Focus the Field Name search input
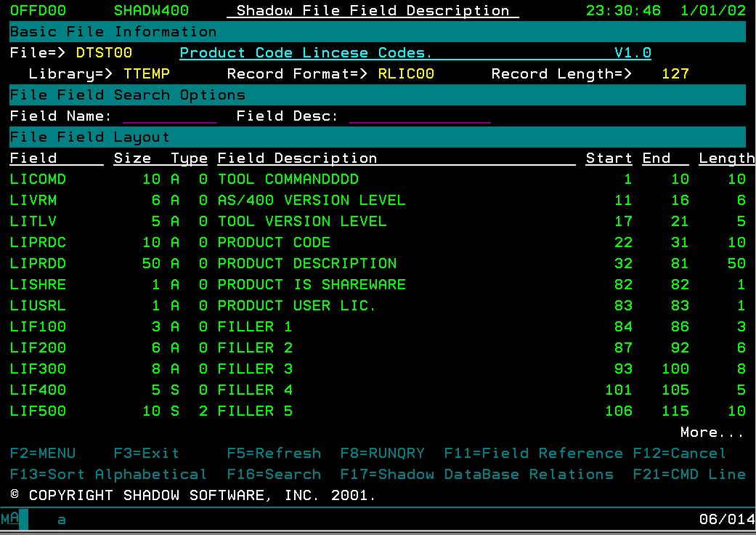The height and width of the screenshot is (535, 756). [170, 116]
